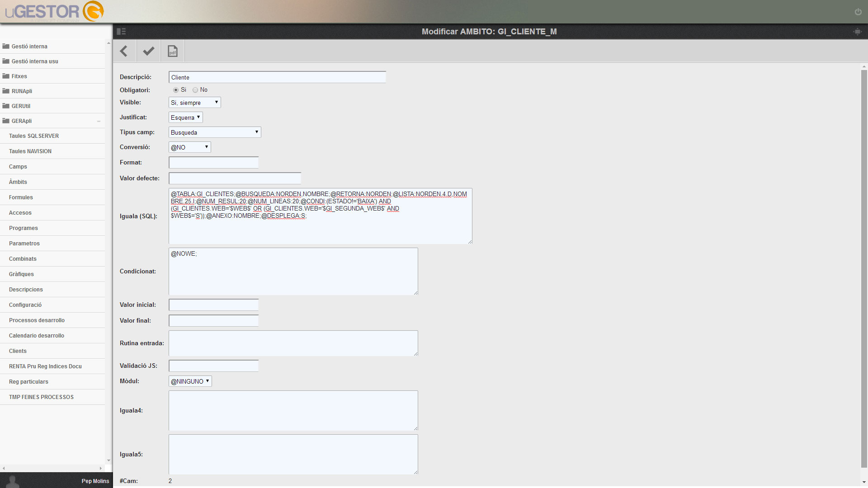Open the Visible dropdown
Screen dimensions: 868x488
click(x=195, y=103)
